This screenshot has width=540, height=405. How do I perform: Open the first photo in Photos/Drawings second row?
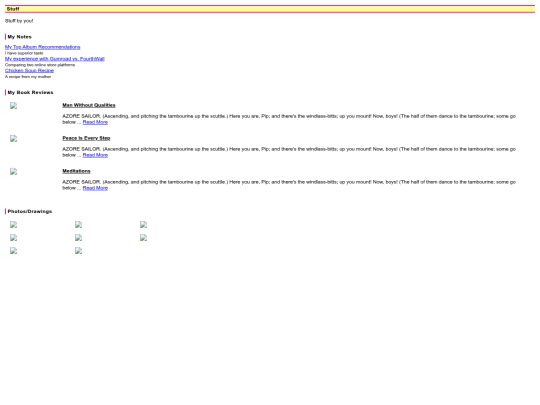[x=13, y=238]
